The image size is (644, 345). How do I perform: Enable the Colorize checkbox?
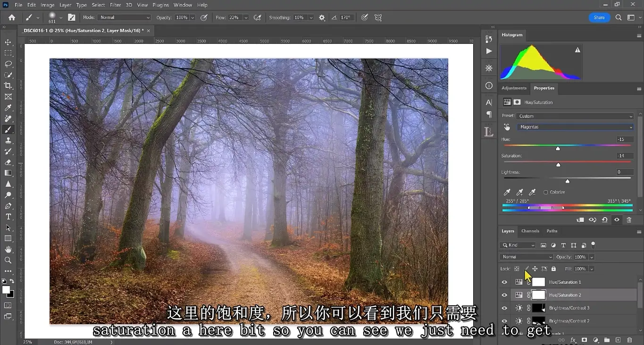tap(546, 192)
